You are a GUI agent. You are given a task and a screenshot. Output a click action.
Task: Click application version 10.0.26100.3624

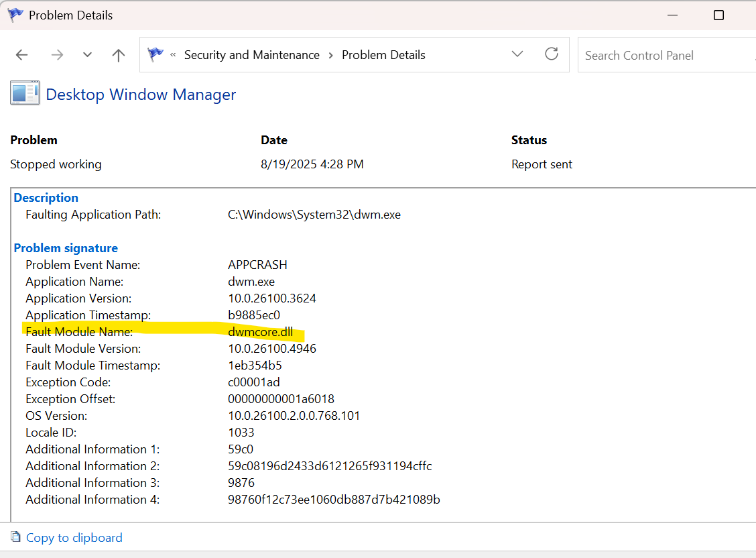[272, 298]
